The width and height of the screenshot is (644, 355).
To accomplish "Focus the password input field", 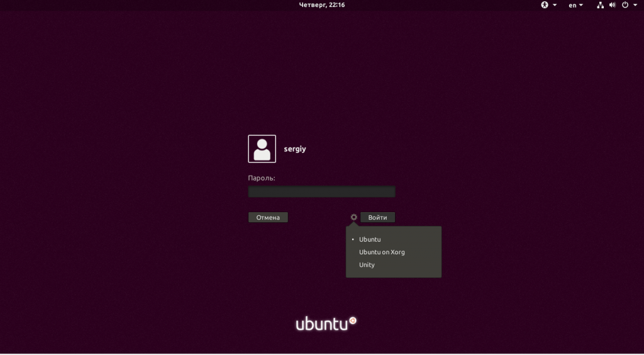I will coord(321,191).
